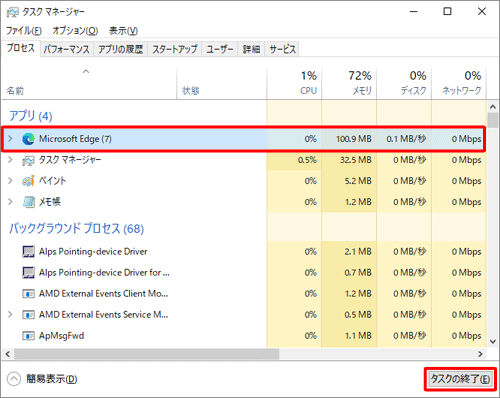The width and height of the screenshot is (500, 398).
Task: Click the 2.1 MB memory value
Action: [x=358, y=252]
